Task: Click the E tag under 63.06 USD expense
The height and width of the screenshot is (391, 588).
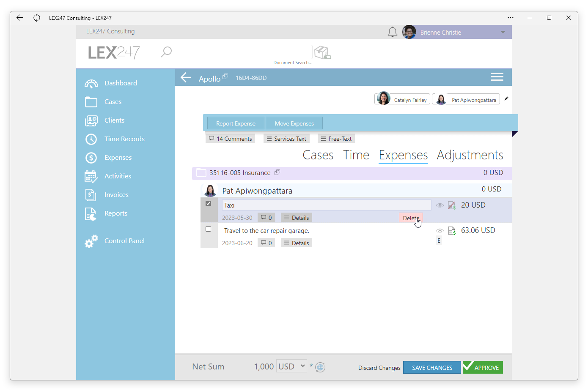Action: coord(439,241)
